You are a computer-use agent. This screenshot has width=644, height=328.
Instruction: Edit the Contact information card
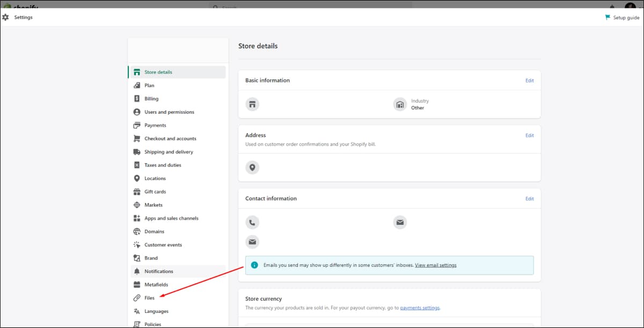pyautogui.click(x=530, y=199)
